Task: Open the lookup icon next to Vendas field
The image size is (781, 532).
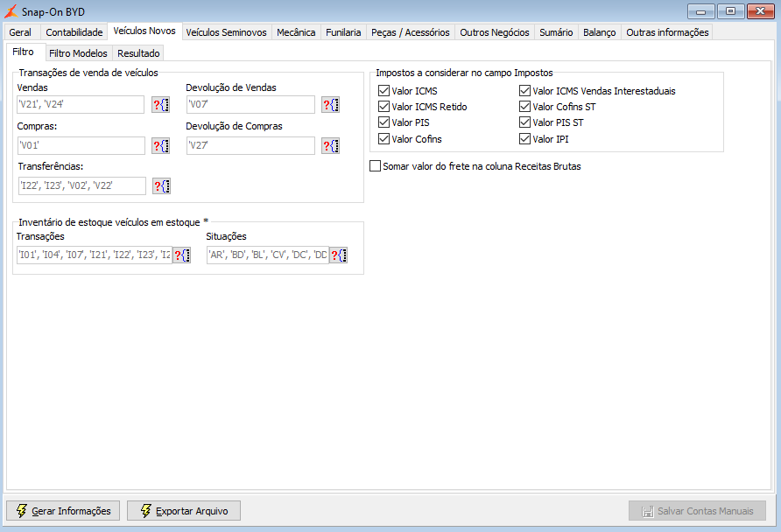Action: (x=161, y=105)
